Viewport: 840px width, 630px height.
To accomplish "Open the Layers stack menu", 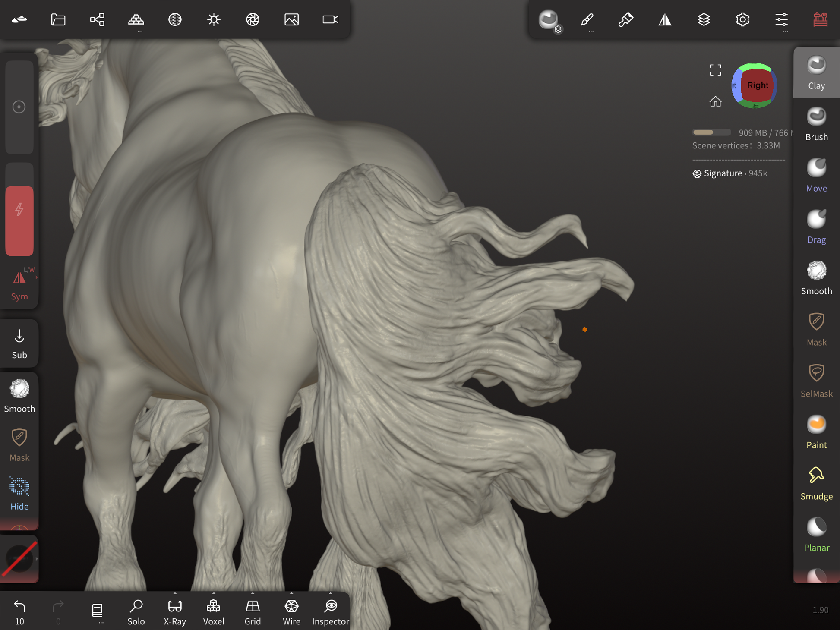I will click(x=704, y=19).
